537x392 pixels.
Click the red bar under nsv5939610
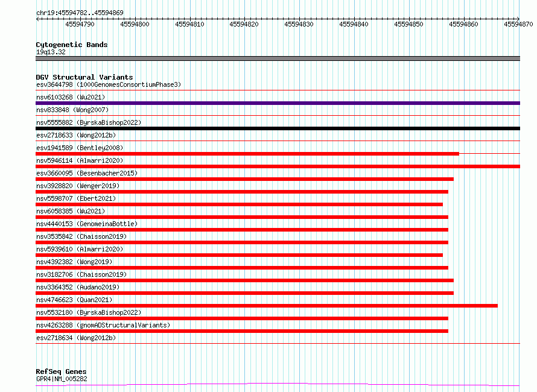pos(239,255)
